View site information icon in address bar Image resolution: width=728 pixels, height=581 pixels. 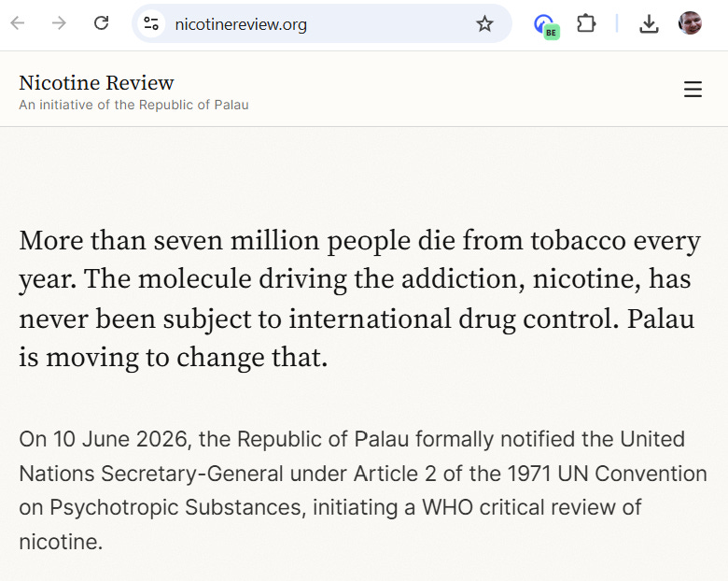click(151, 23)
